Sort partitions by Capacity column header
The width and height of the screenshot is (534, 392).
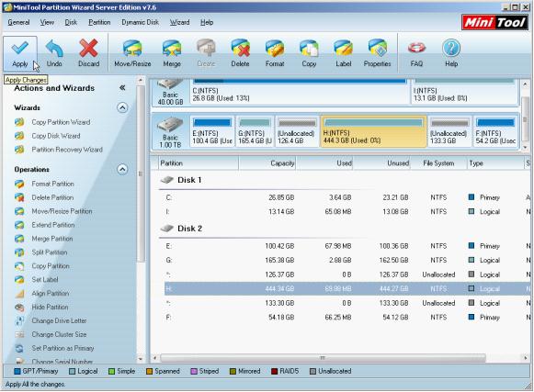(x=267, y=163)
